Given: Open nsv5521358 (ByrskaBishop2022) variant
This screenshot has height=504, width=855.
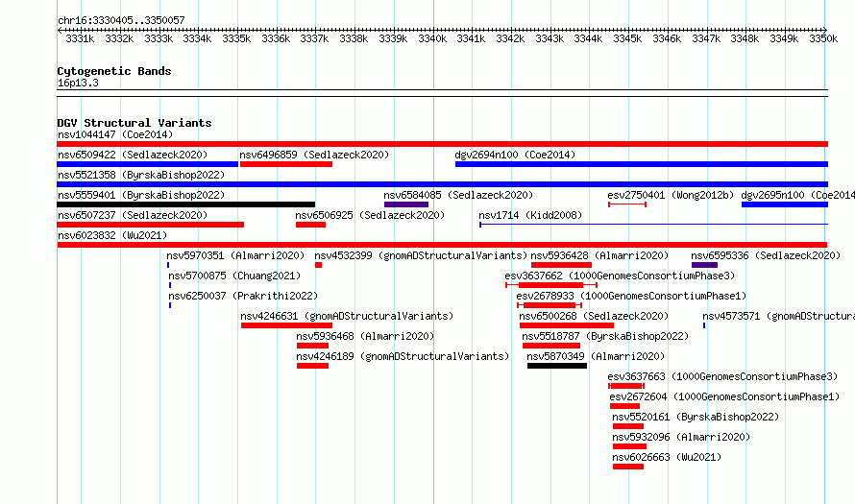Looking at the screenshot, I should 141,175.
